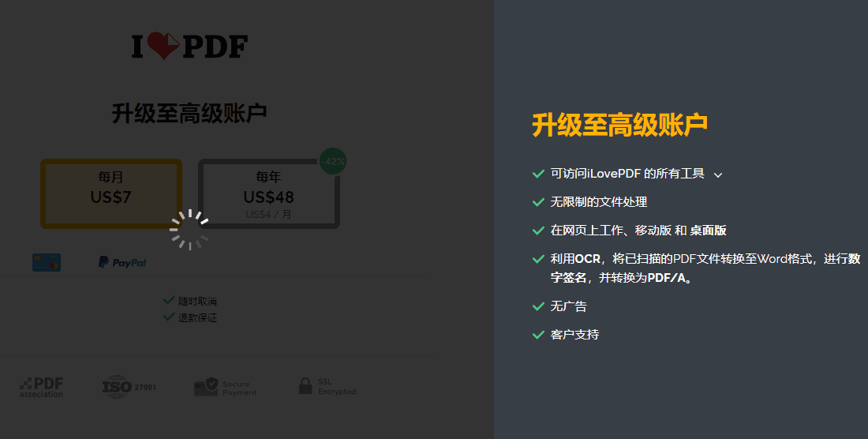Click the checkmark beside 随时取消

169,300
